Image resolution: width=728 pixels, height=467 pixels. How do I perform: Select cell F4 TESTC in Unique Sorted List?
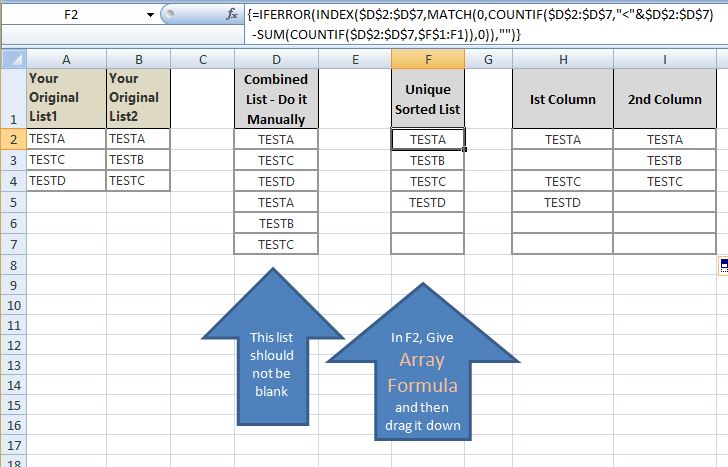(x=428, y=181)
